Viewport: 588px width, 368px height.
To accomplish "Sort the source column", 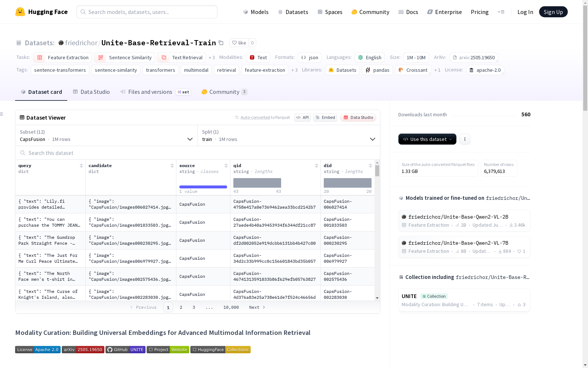I will point(226,166).
